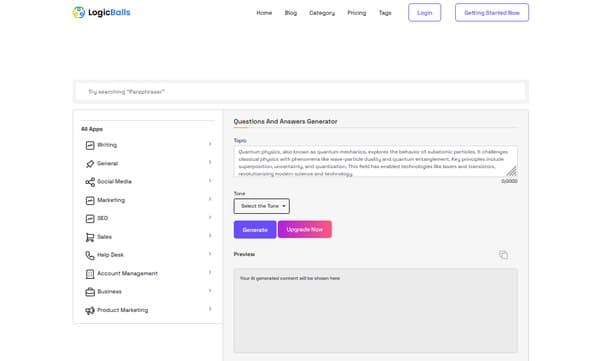Click the LogicBalls brand name text
600x361 pixels.
[109, 12]
